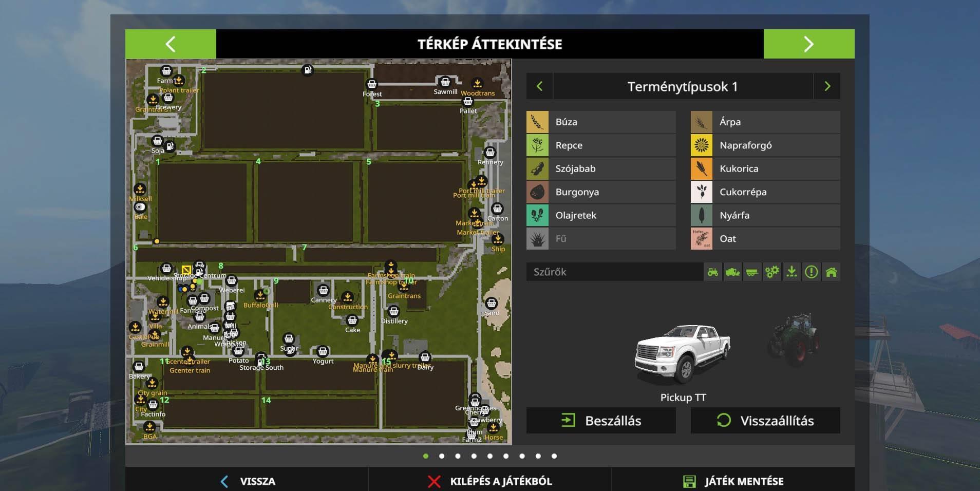Click Vissza to go back
This screenshot has height=491, width=980.
[248, 481]
